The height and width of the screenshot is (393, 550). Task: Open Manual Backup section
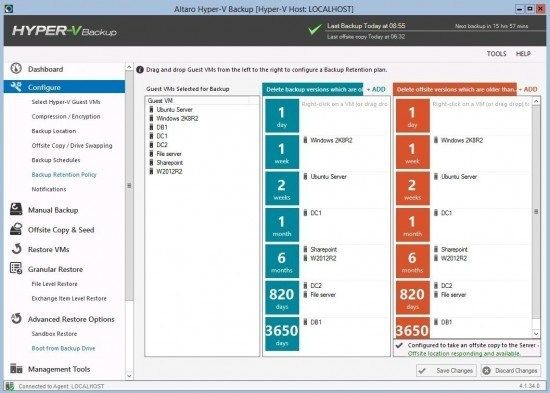click(53, 210)
